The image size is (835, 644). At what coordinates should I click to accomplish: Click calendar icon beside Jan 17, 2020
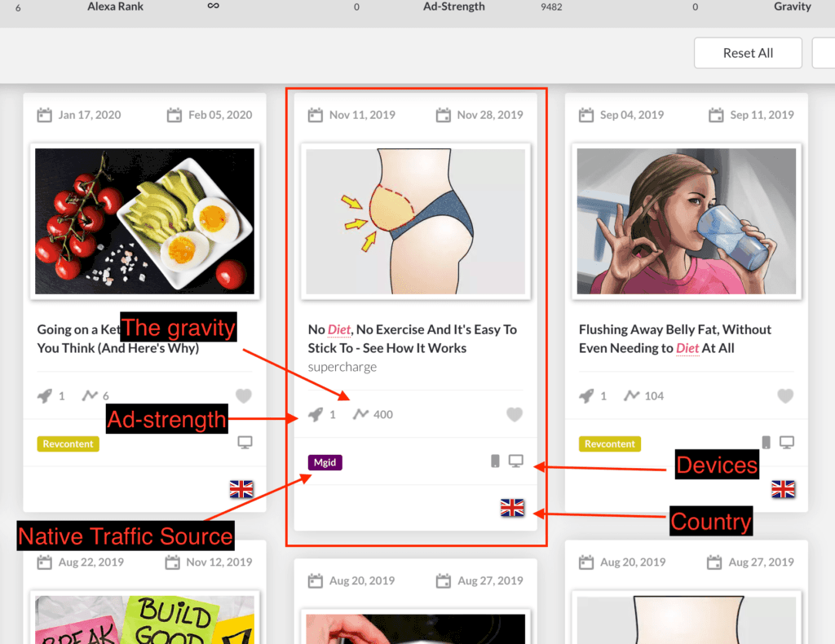click(44, 115)
